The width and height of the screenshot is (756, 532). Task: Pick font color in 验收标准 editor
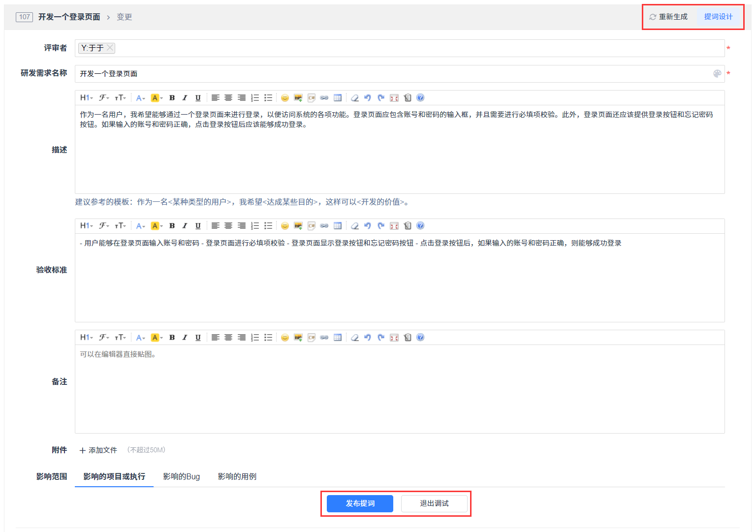pyautogui.click(x=141, y=226)
